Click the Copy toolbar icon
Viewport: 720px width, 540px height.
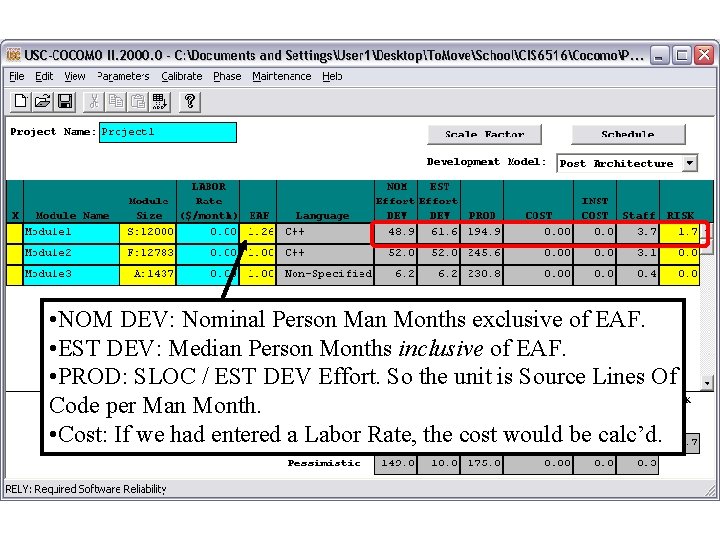point(116,101)
